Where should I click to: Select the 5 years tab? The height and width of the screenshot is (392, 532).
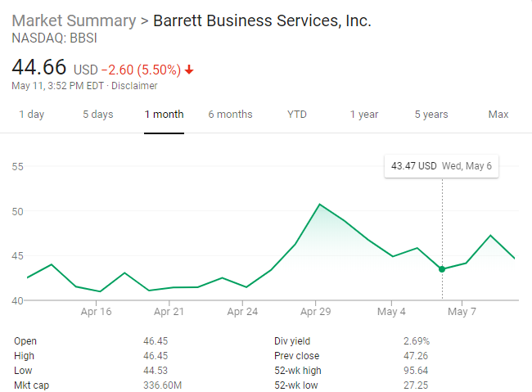pos(431,115)
